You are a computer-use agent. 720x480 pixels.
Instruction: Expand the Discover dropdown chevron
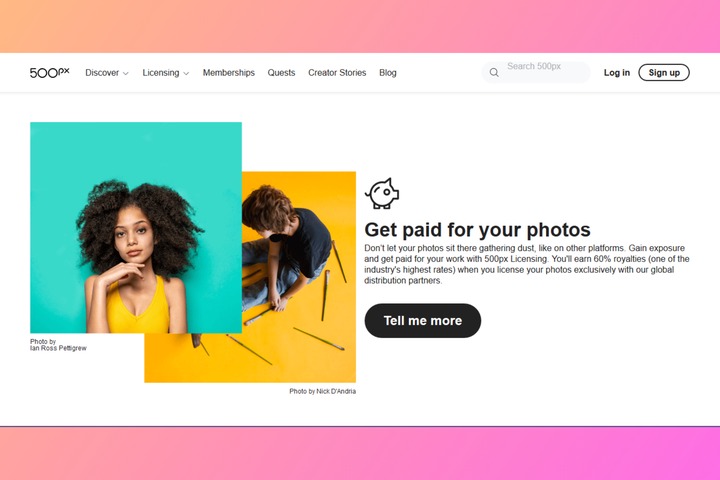[x=125, y=73]
